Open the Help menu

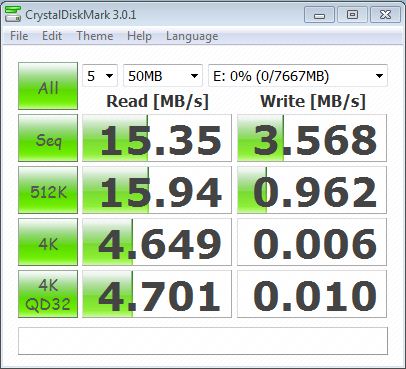tap(139, 36)
